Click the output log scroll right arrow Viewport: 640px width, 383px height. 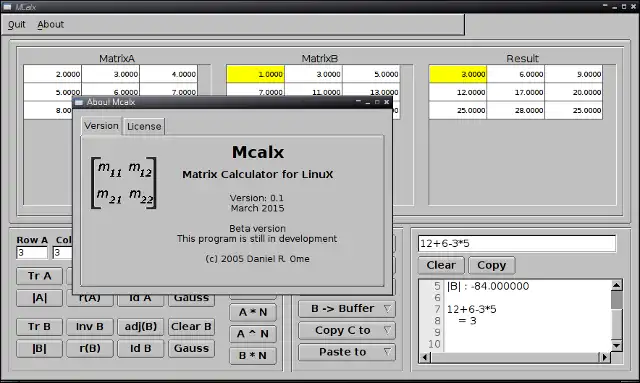(x=604, y=358)
